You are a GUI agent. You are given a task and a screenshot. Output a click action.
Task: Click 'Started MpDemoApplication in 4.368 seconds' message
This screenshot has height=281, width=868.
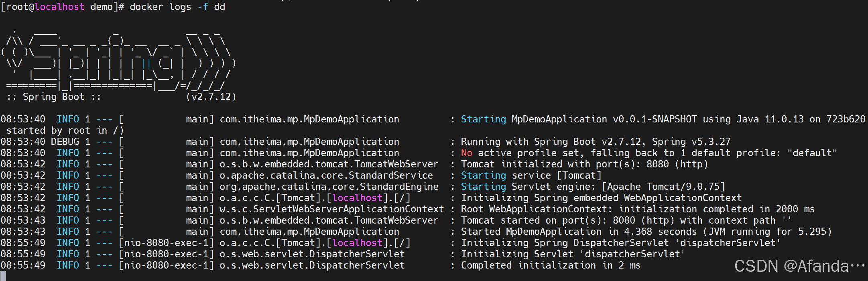click(579, 232)
